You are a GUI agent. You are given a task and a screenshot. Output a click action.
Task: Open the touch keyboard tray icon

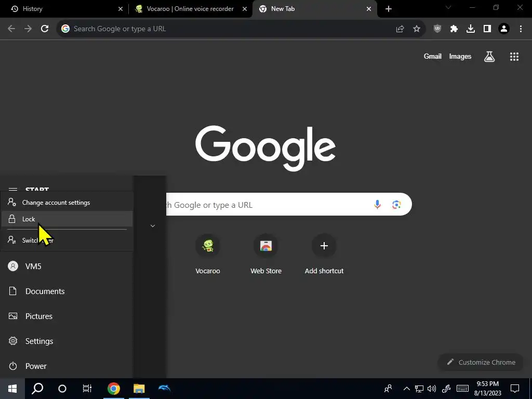coord(462,389)
